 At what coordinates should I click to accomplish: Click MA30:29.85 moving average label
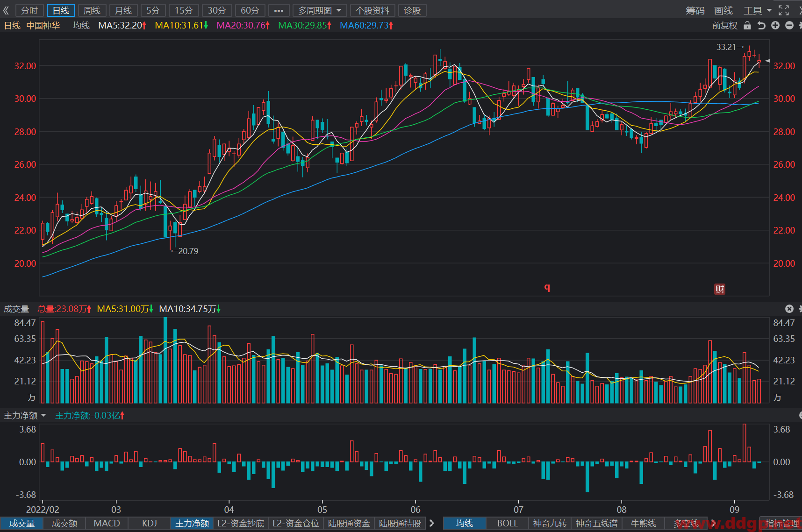[x=305, y=25]
